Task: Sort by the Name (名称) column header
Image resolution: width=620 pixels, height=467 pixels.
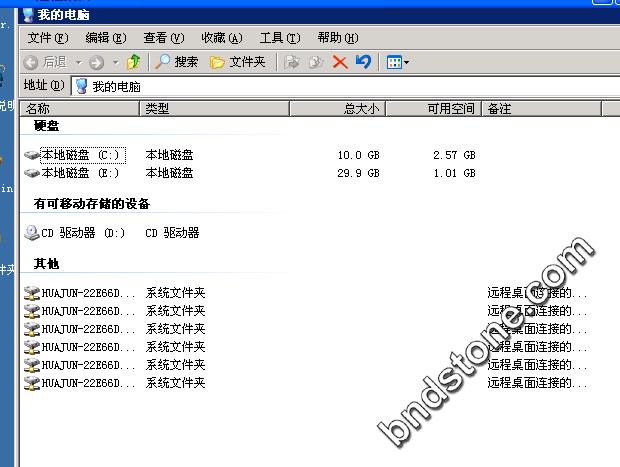Action: coord(80,108)
